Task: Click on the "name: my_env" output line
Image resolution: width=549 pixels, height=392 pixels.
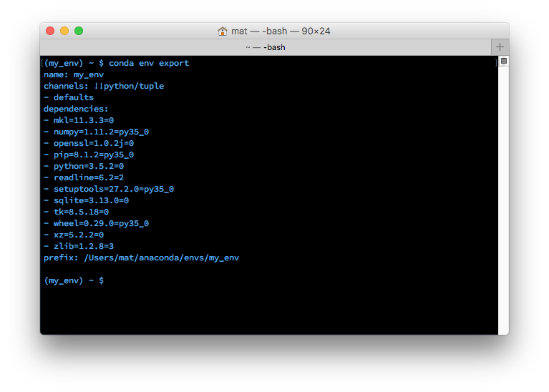Action: (74, 74)
